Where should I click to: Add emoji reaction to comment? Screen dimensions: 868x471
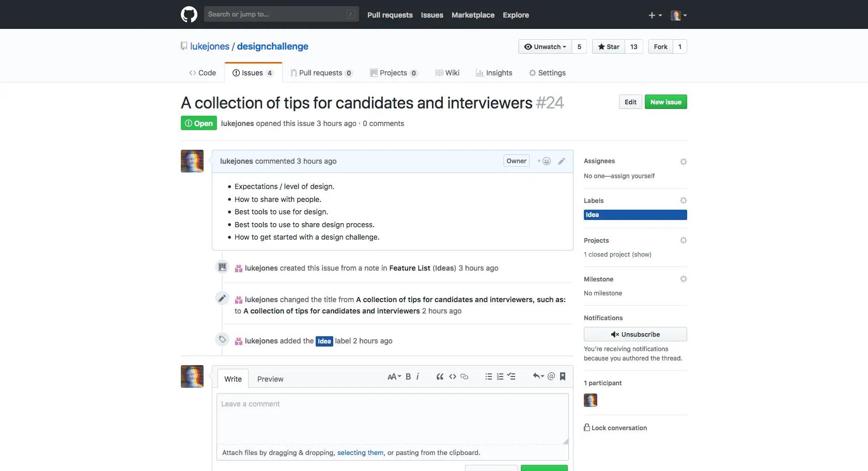[544, 161]
